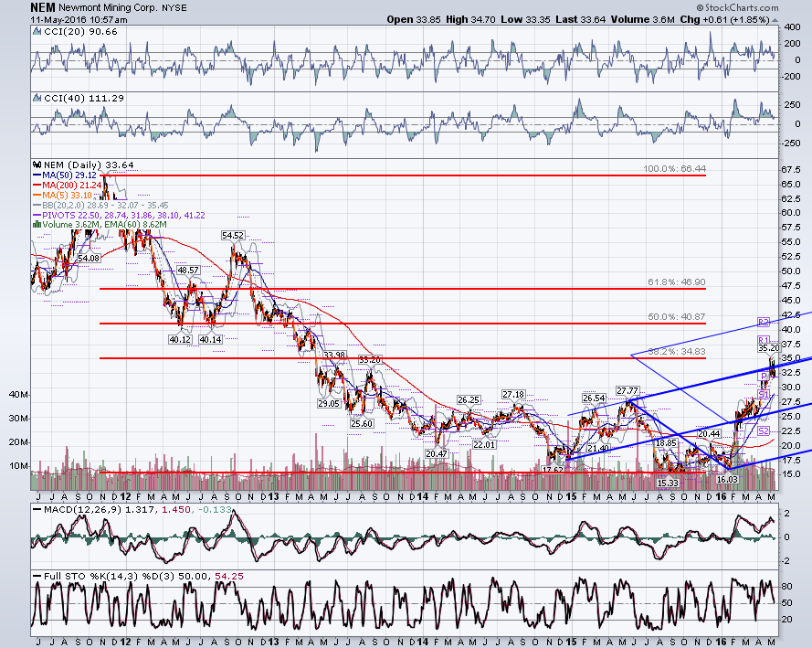812x648 pixels.
Task: Click the up arrow after the Chg value
Action: [x=775, y=20]
